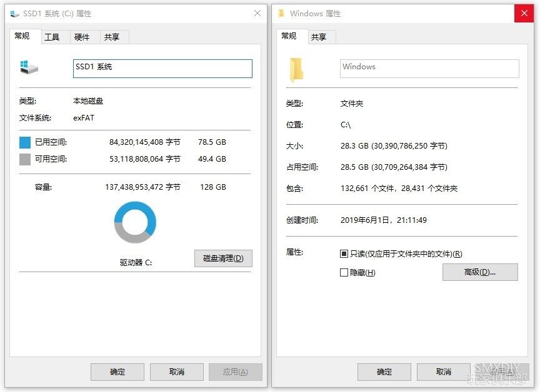The image size is (540, 392).
Task: Click used space 84,320,145,408 字节
Action: [145, 142]
